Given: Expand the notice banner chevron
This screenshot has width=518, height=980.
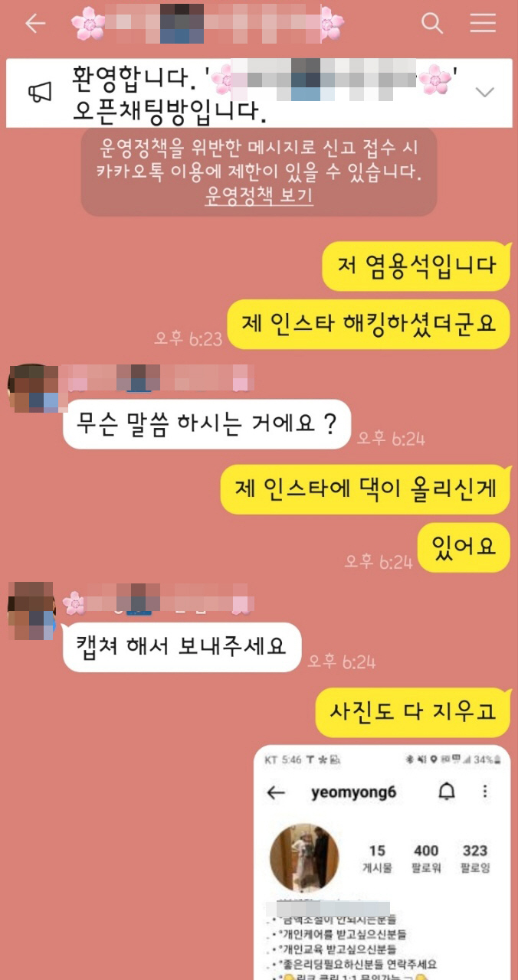Looking at the screenshot, I should click(x=484, y=93).
